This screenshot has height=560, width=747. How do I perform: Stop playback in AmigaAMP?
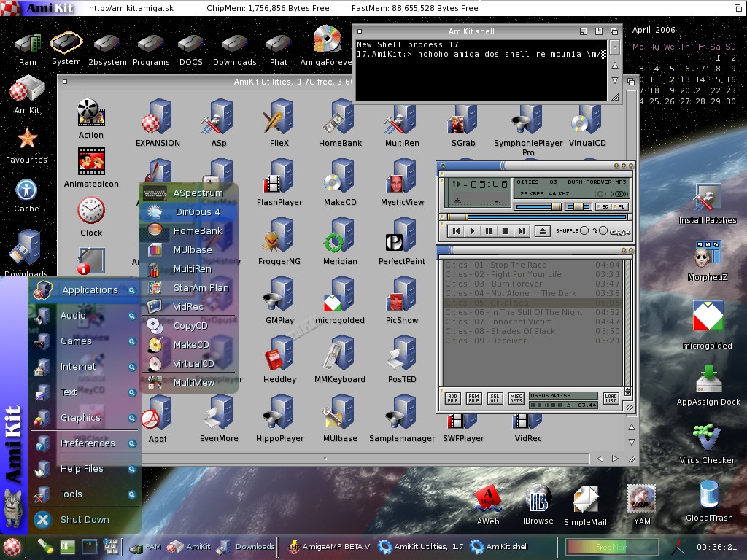pyautogui.click(x=505, y=231)
